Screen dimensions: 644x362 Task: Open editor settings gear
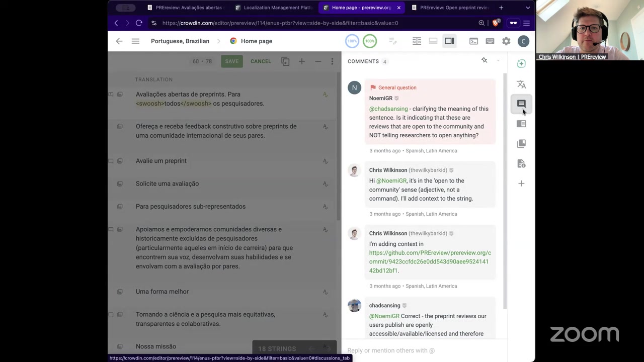point(506,41)
